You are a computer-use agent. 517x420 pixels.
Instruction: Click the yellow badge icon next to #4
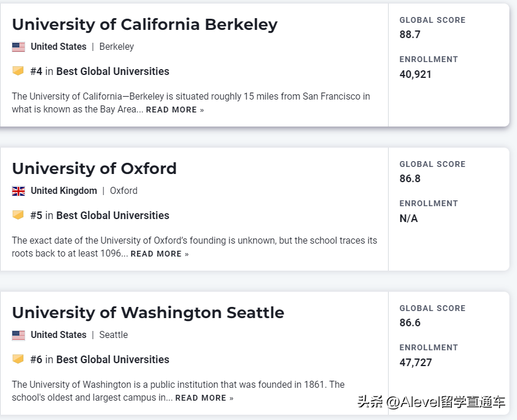pyautogui.click(x=18, y=71)
